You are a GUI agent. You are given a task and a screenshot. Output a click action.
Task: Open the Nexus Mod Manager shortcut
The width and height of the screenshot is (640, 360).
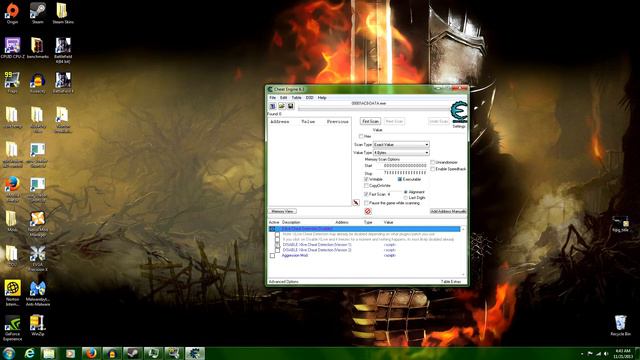point(38,224)
